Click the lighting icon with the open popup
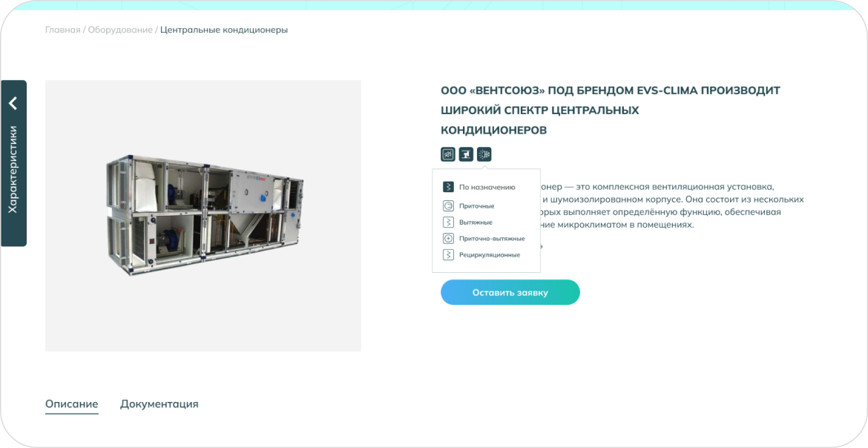Image resolution: width=868 pixels, height=448 pixels. point(484,154)
